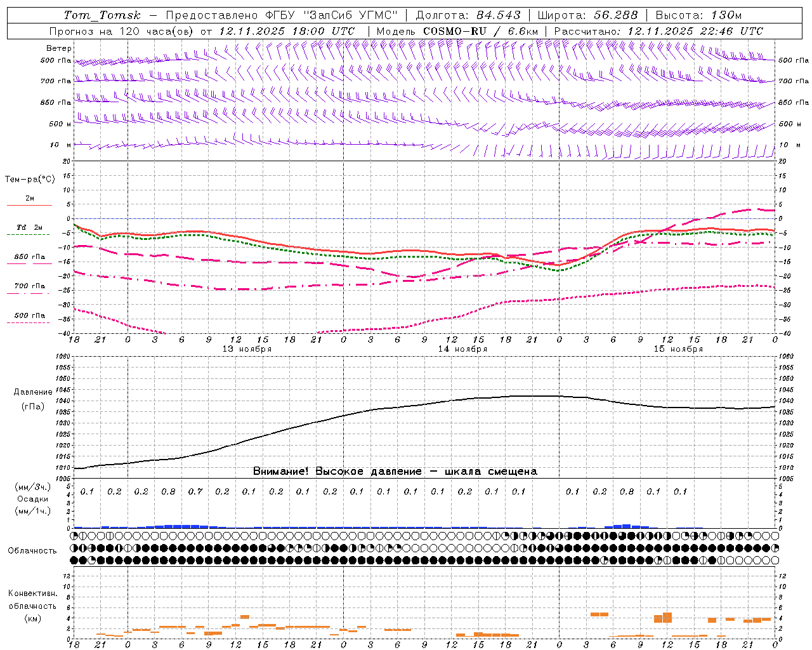
Task: Click the forecast start 12.11.2025 18:00 UTC
Action: tap(286, 31)
